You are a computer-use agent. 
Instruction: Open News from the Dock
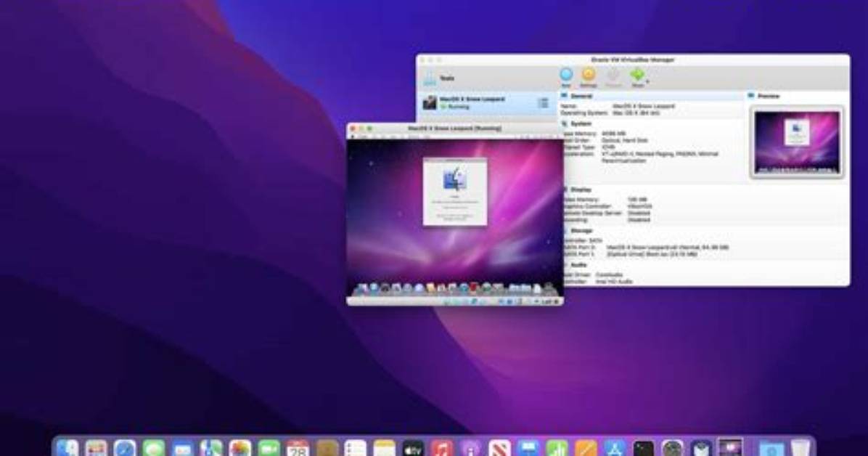tap(499, 448)
